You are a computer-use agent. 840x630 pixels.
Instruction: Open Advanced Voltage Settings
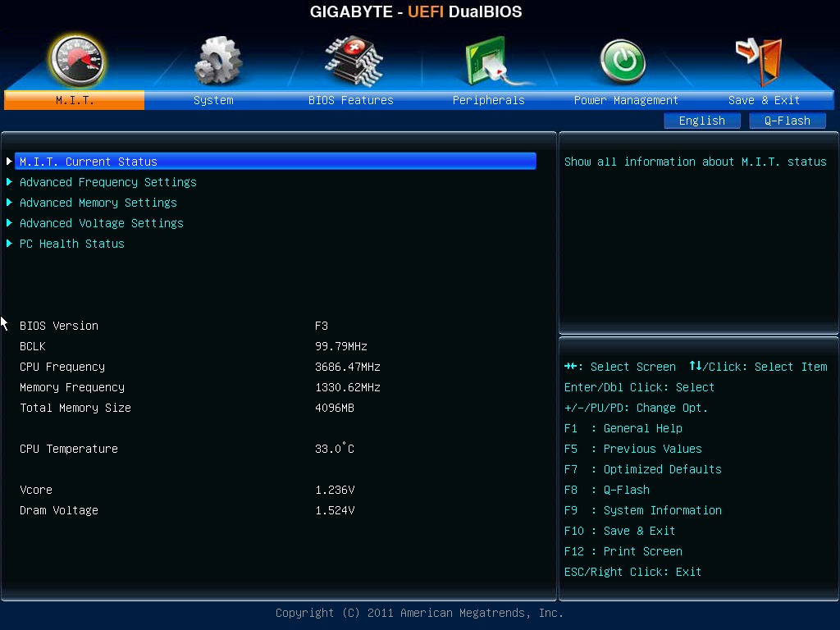coord(101,223)
